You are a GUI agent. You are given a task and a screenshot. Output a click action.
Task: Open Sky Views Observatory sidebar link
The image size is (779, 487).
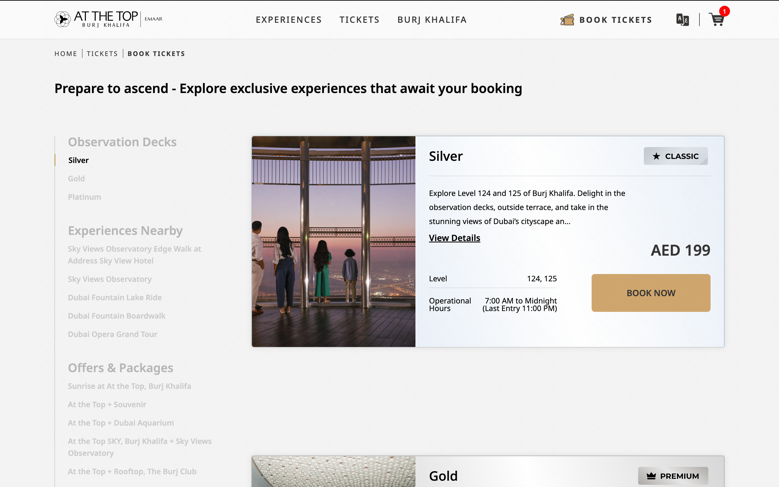click(x=110, y=279)
